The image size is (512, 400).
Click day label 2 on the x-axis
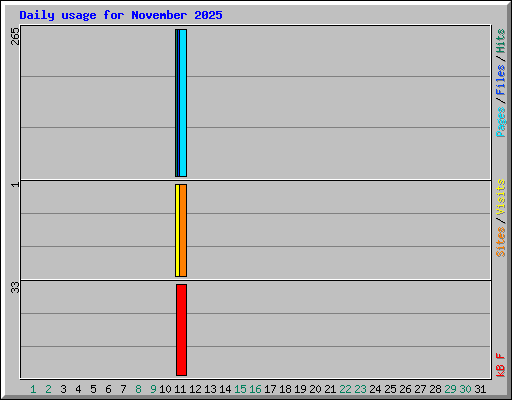(48, 389)
